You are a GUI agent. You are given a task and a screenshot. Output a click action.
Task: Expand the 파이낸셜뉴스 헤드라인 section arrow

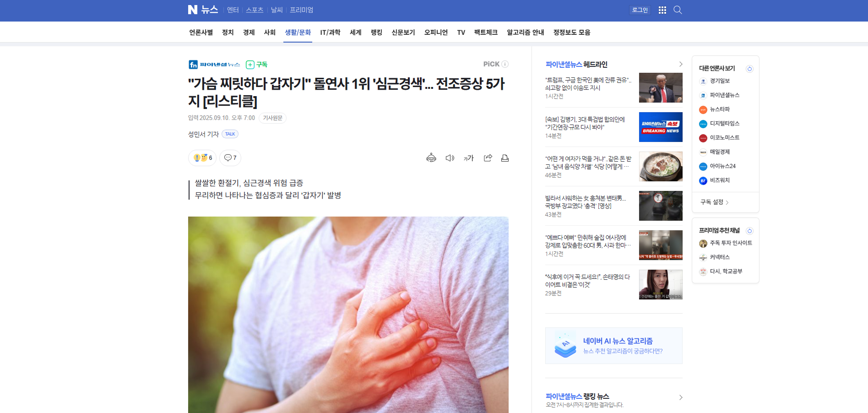680,65
